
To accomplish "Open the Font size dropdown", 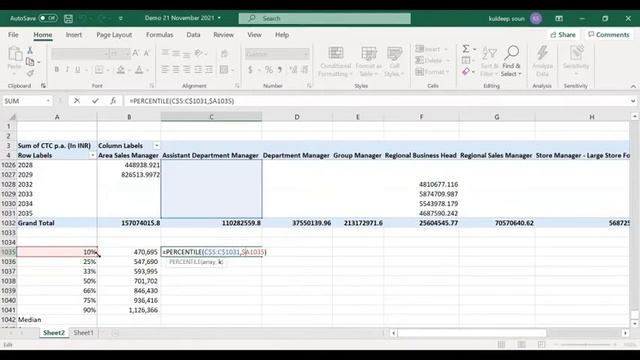I will point(127,54).
